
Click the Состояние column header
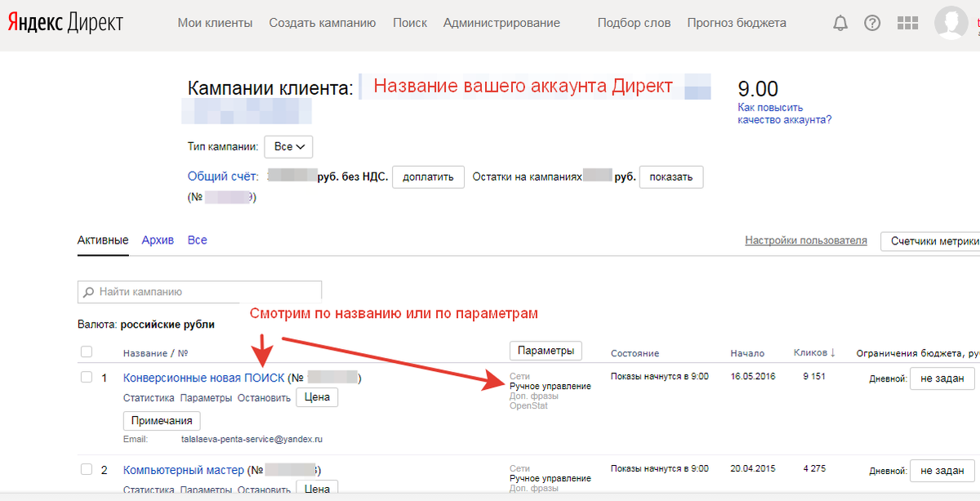pyautogui.click(x=635, y=353)
